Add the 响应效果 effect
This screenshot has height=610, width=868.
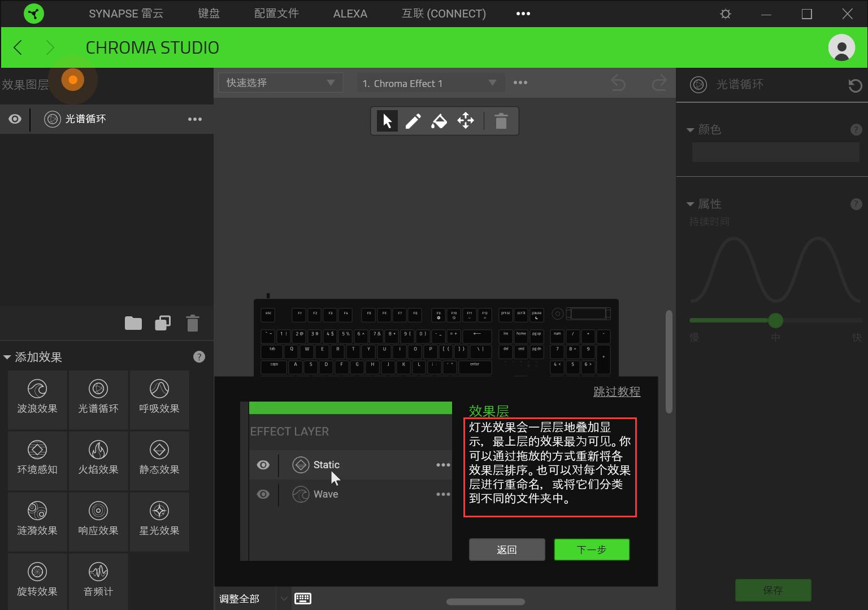pos(98,521)
